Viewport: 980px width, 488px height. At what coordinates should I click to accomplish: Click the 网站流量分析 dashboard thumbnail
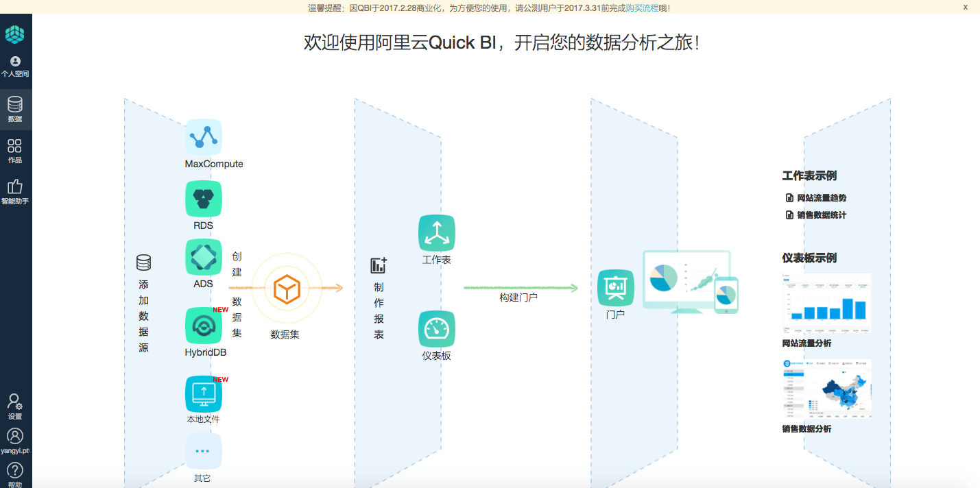pos(826,304)
